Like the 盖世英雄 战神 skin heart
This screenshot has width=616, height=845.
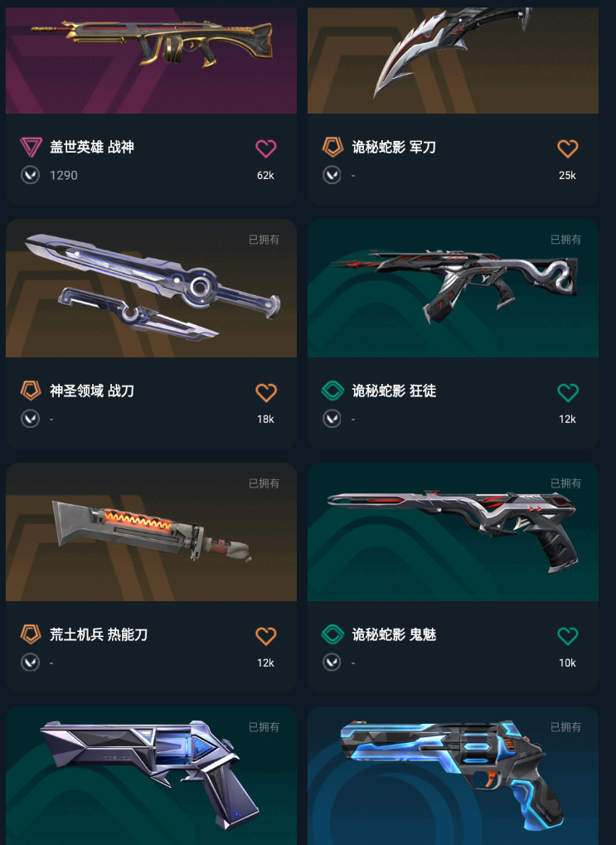(265, 148)
